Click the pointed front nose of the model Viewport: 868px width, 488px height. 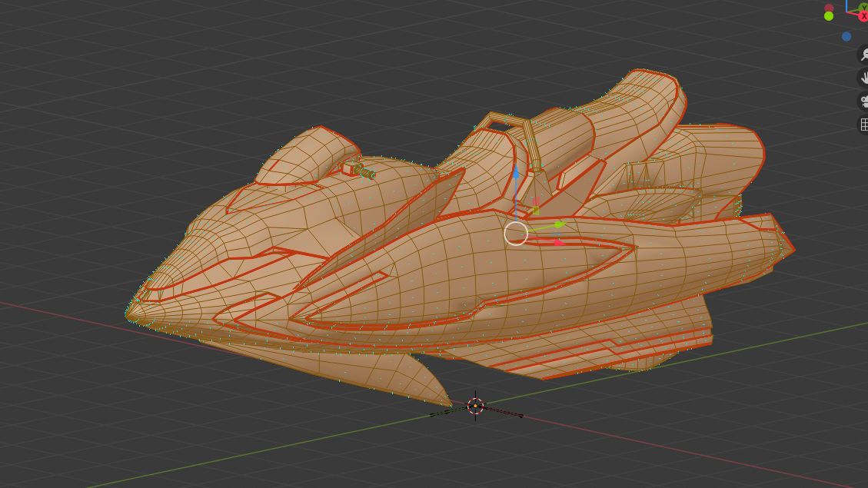(x=131, y=311)
